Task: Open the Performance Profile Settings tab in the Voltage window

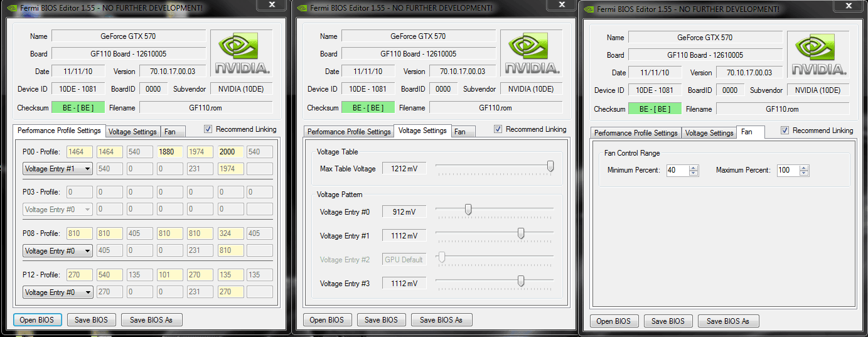Action: click(x=349, y=132)
